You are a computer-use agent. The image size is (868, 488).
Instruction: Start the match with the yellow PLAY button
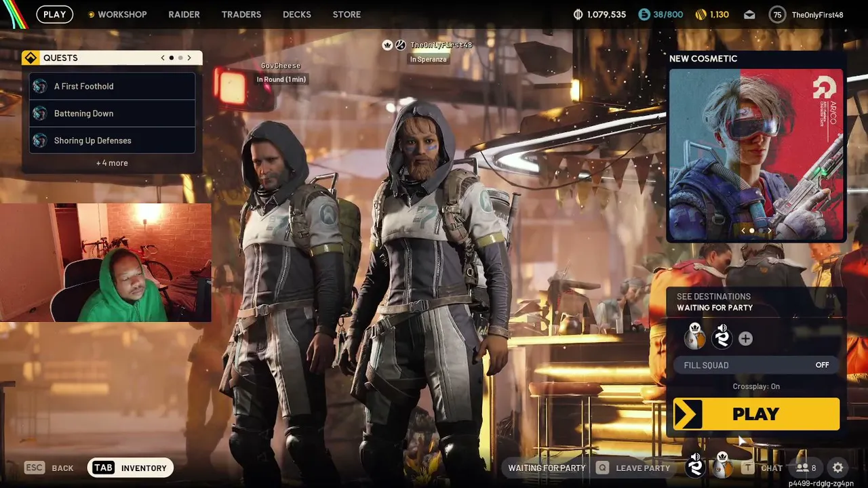pyautogui.click(x=756, y=414)
